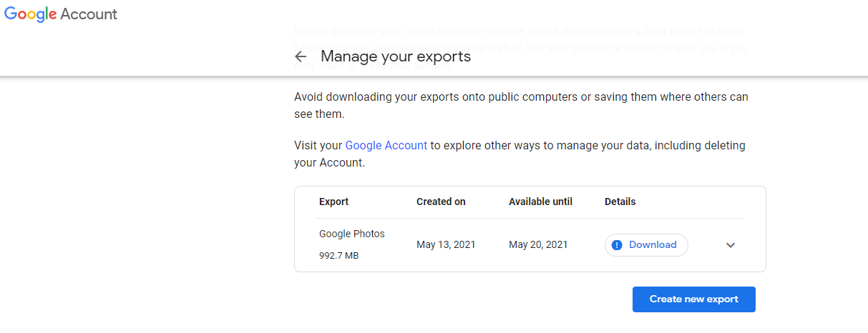This screenshot has height=333, width=868.
Task: Click the Created on column header
Action: (441, 202)
